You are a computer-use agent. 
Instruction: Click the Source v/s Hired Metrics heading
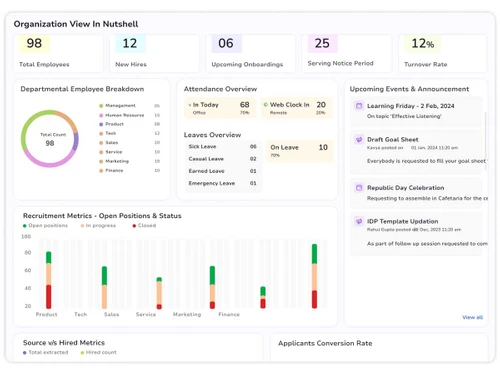64,343
